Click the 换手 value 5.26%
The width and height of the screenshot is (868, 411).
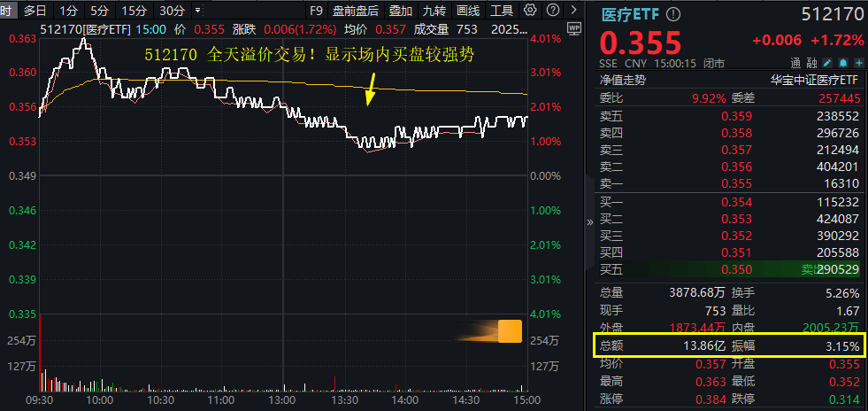click(843, 292)
